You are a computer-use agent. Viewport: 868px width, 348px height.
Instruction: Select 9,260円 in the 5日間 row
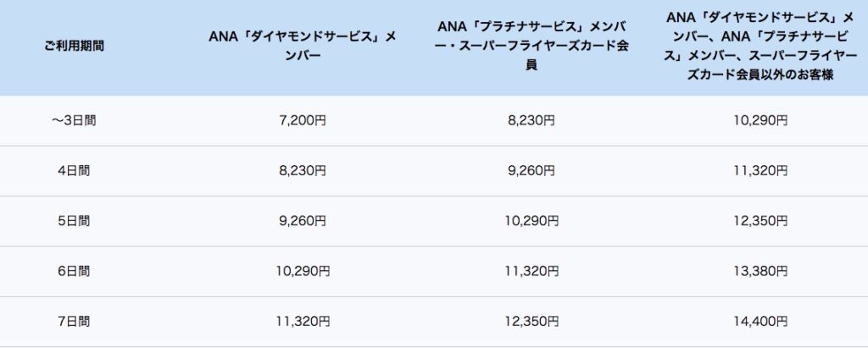tap(303, 221)
